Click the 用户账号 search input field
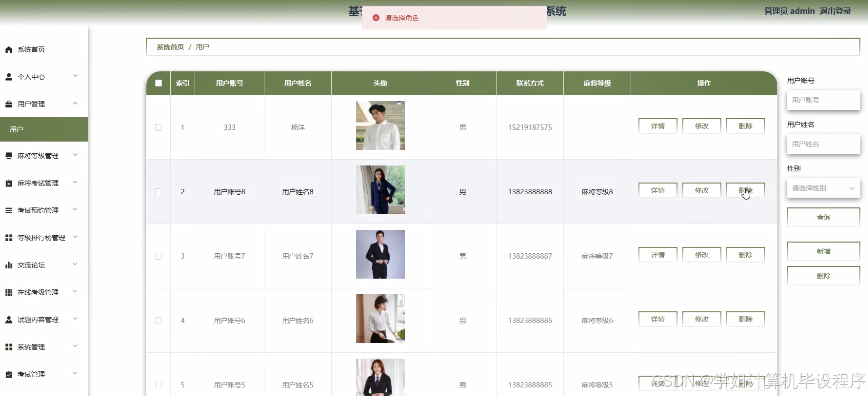This screenshot has width=868, height=396. coord(823,100)
